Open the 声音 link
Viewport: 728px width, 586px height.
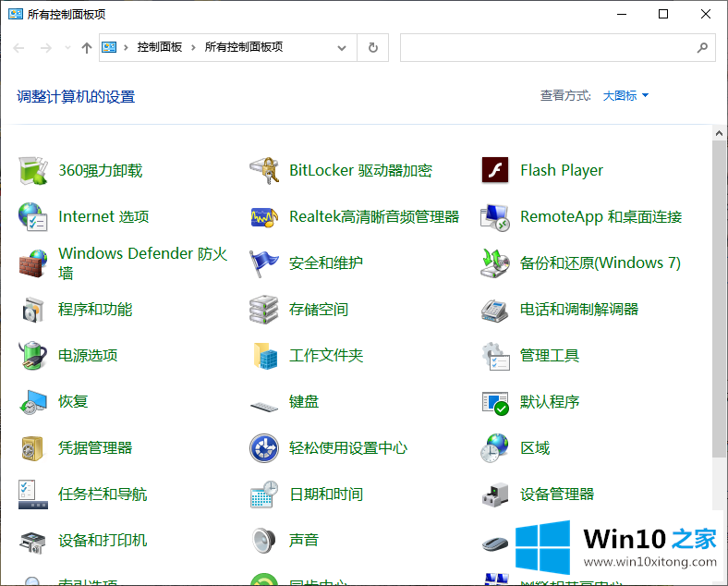pyautogui.click(x=304, y=541)
